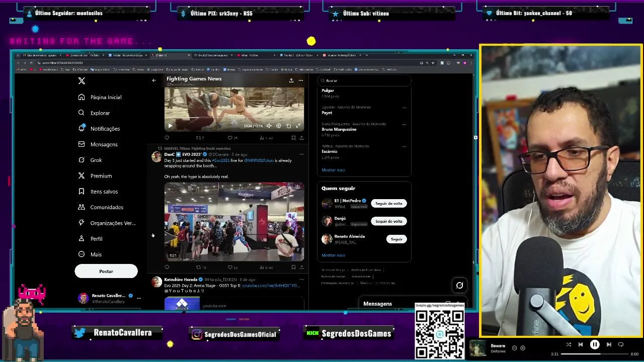Open more options for Escárnio trend

point(404,146)
